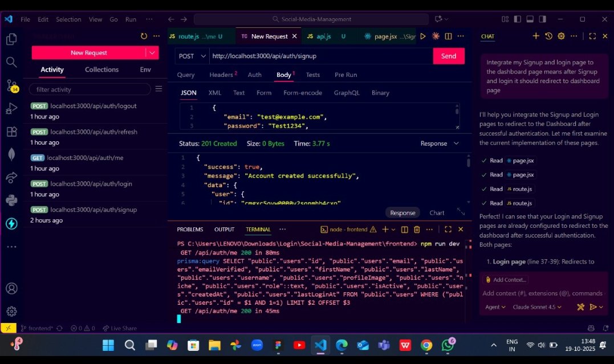
Task: Open the Accounts icon in activity bar
Action: pyautogui.click(x=12, y=288)
